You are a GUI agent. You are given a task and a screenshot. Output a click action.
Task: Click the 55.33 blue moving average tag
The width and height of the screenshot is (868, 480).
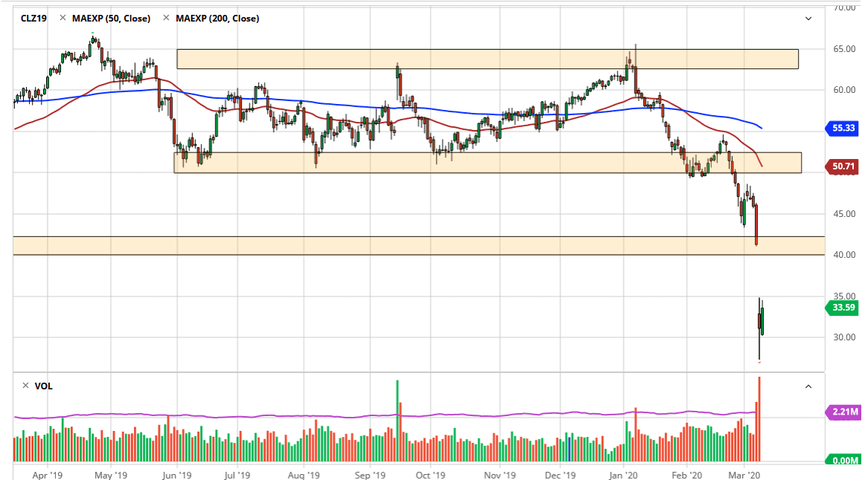843,128
